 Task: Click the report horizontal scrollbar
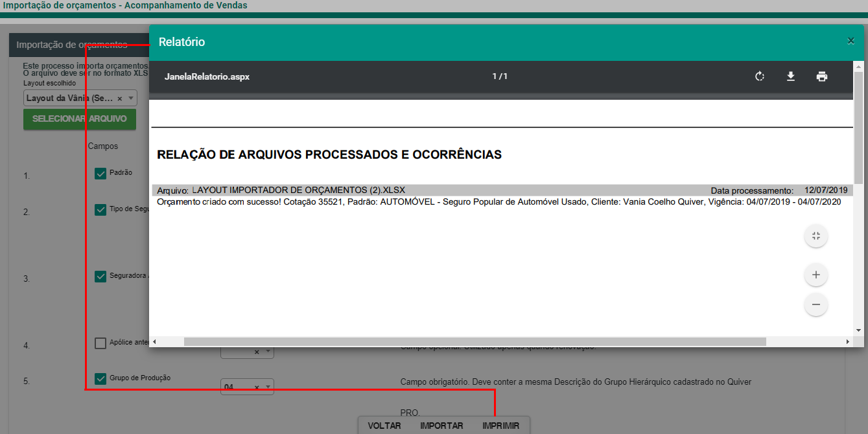click(475, 341)
